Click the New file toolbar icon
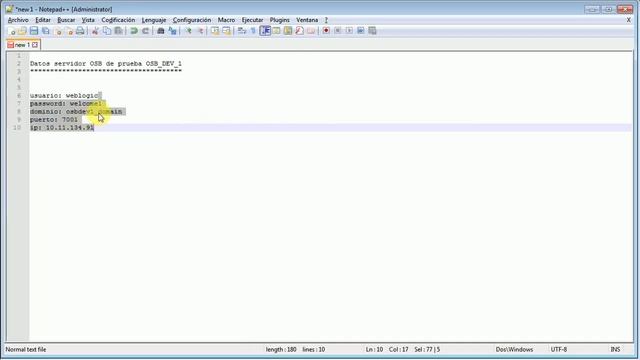 (x=11, y=31)
